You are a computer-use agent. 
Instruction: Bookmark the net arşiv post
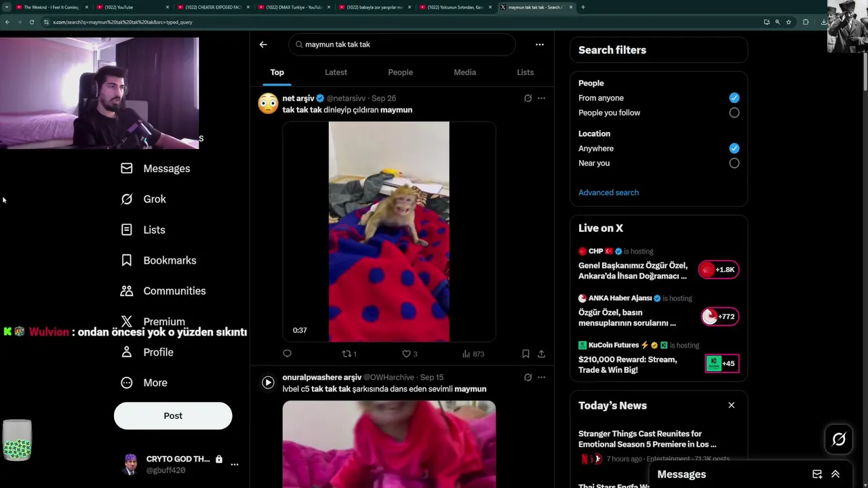[526, 354]
